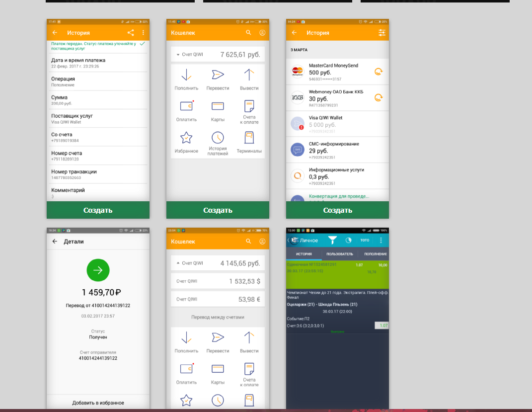Open profile icon in 4 145,65 руб. wallet card
This screenshot has height=412, width=532.
click(262, 242)
